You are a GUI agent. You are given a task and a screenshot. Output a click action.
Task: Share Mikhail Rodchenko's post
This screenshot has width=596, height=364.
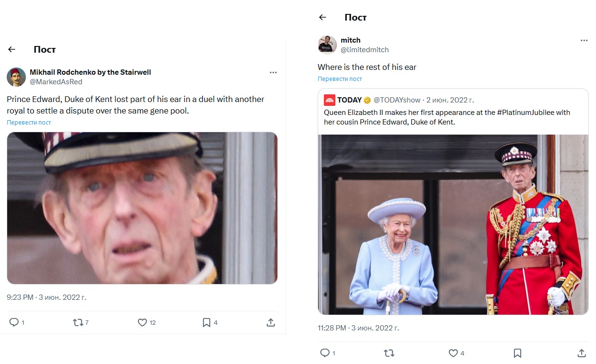click(x=271, y=322)
